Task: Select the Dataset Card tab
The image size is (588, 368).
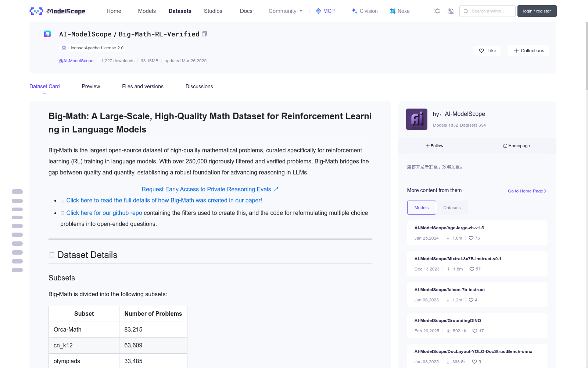Action: pyautogui.click(x=44, y=86)
